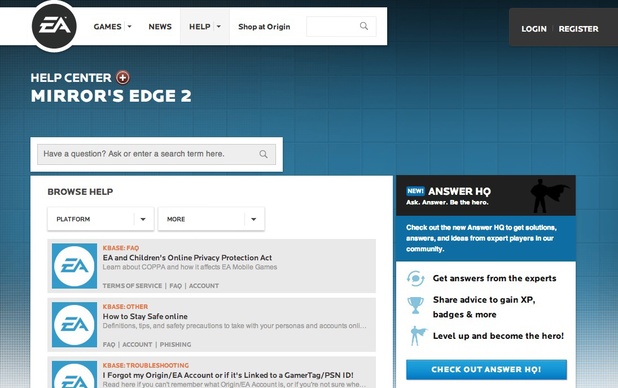Click the search icon in the help question field
This screenshot has width=618, height=388.
tap(263, 154)
